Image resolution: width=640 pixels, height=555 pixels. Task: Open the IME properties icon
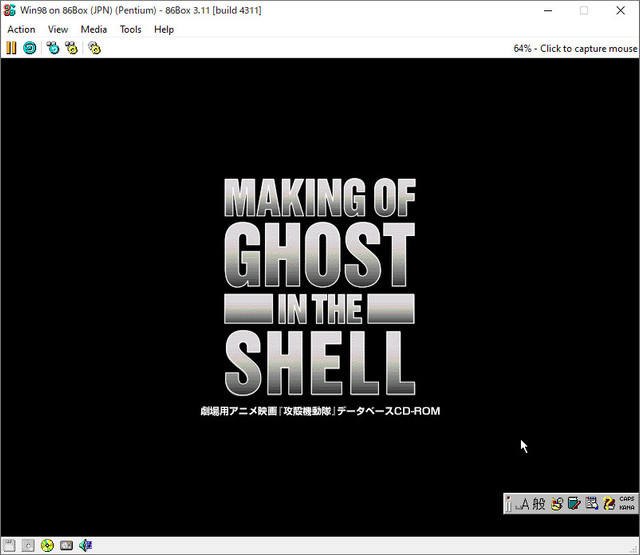coord(591,504)
